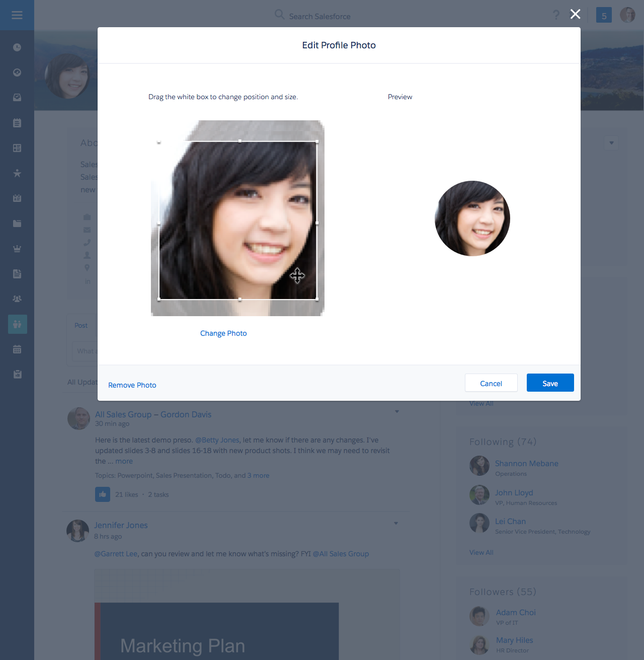Click the Change Photo link
Image resolution: width=644 pixels, height=660 pixels.
tap(223, 333)
